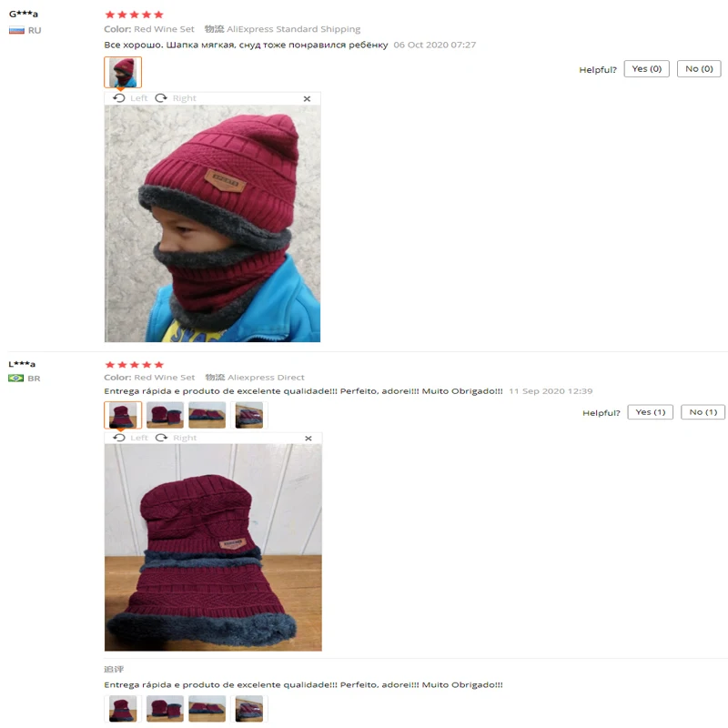Open second thumbnail in the follow-up review
Image resolution: width=728 pixels, height=728 pixels.
165,709
